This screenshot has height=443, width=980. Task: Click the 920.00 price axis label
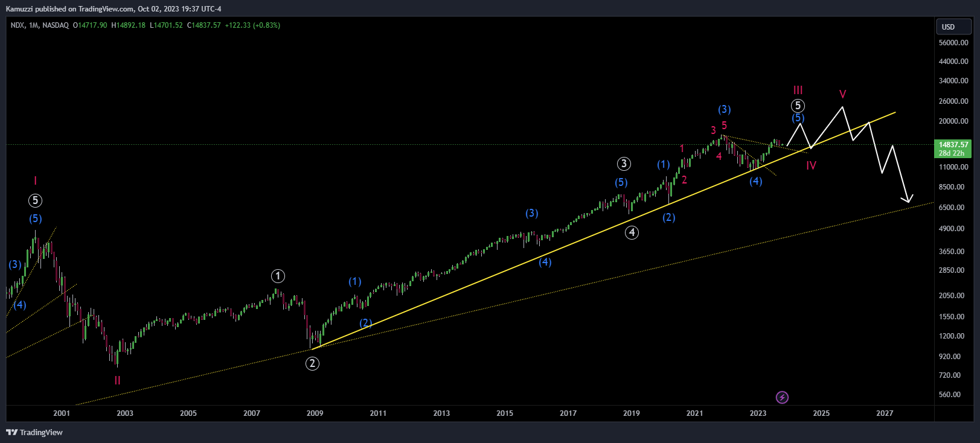tap(950, 357)
